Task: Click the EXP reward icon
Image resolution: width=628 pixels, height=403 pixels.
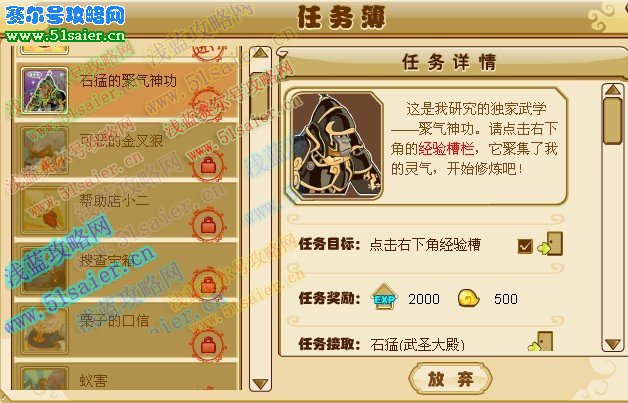Action: [x=384, y=297]
